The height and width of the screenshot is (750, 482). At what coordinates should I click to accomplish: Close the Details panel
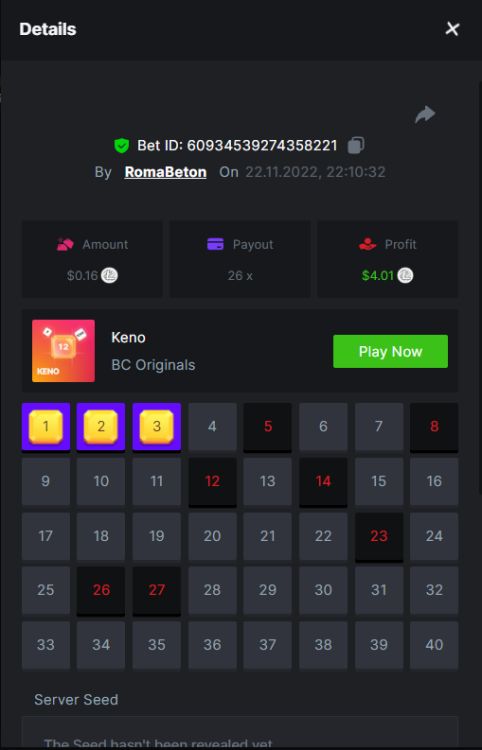tap(452, 29)
